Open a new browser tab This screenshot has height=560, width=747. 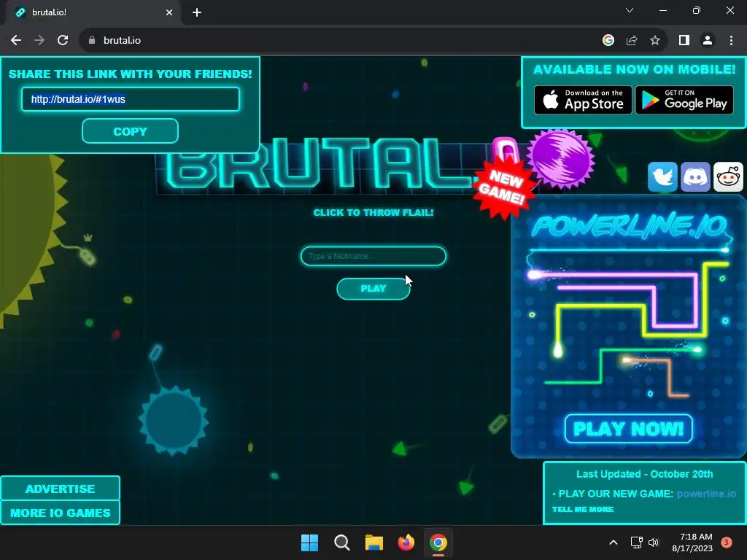[197, 12]
